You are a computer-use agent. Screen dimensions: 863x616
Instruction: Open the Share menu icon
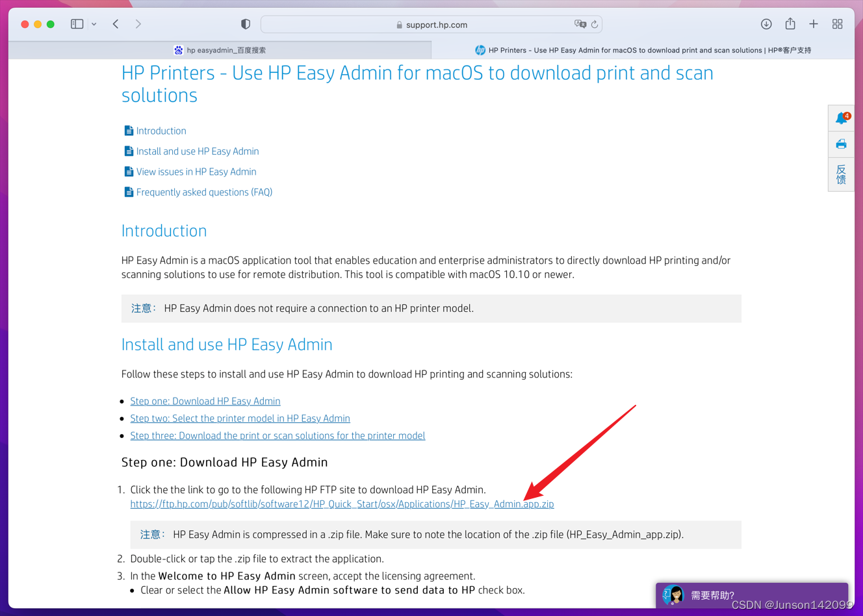(x=790, y=23)
